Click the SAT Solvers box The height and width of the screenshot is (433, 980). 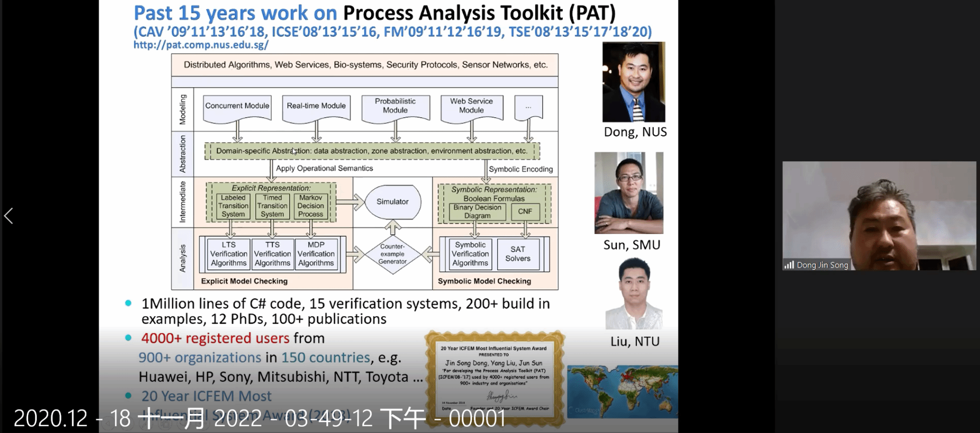click(x=518, y=254)
